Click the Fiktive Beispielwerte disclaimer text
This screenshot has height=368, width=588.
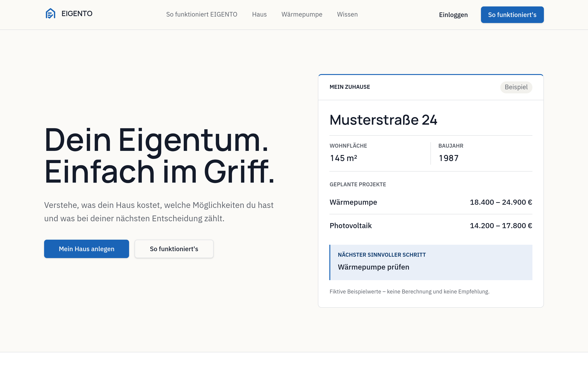click(x=409, y=292)
